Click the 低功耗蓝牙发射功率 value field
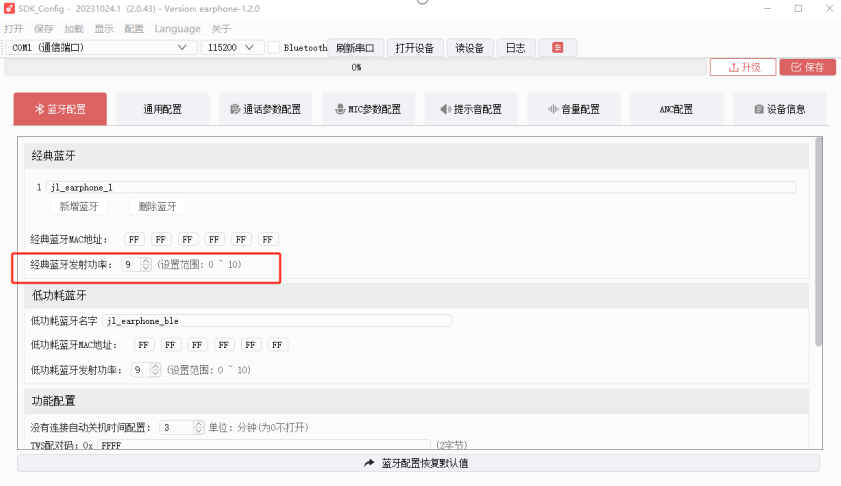 click(141, 370)
